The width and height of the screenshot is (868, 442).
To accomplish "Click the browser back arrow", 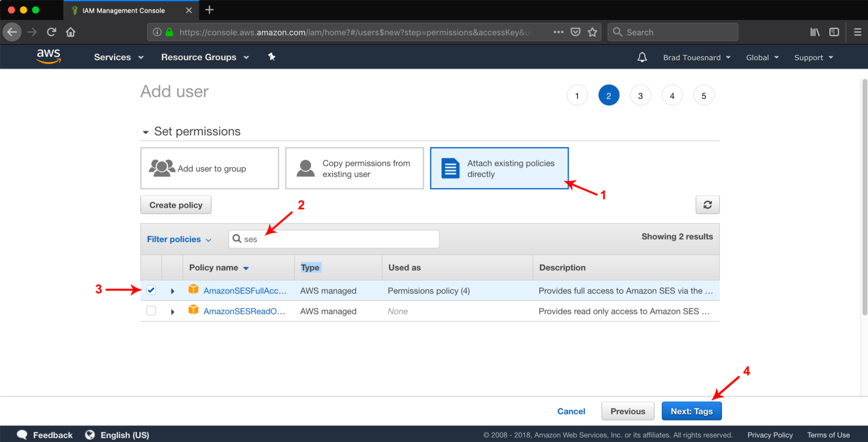I will tap(12, 32).
